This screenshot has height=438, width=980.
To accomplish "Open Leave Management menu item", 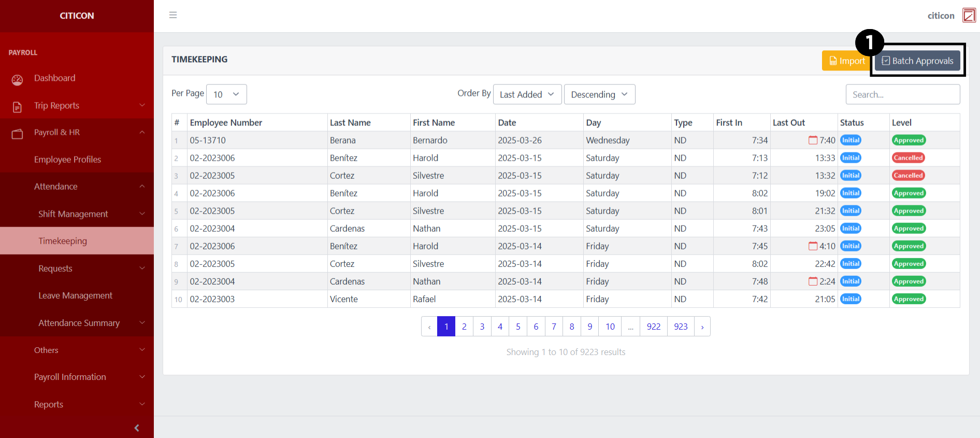I will click(75, 295).
